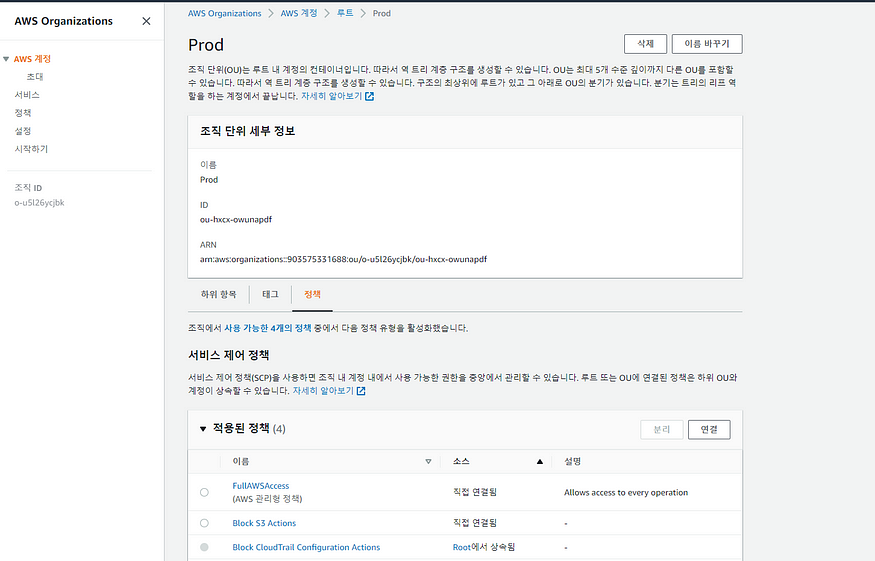
Task: Open AWS 계정 in the sidebar
Action: click(32, 59)
